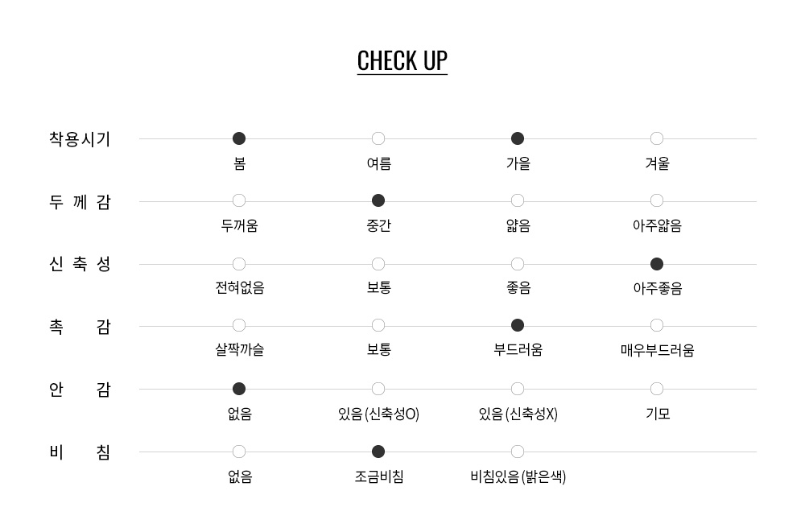Click the 얇음 option text
Screen dimensions: 805x532
(518, 225)
